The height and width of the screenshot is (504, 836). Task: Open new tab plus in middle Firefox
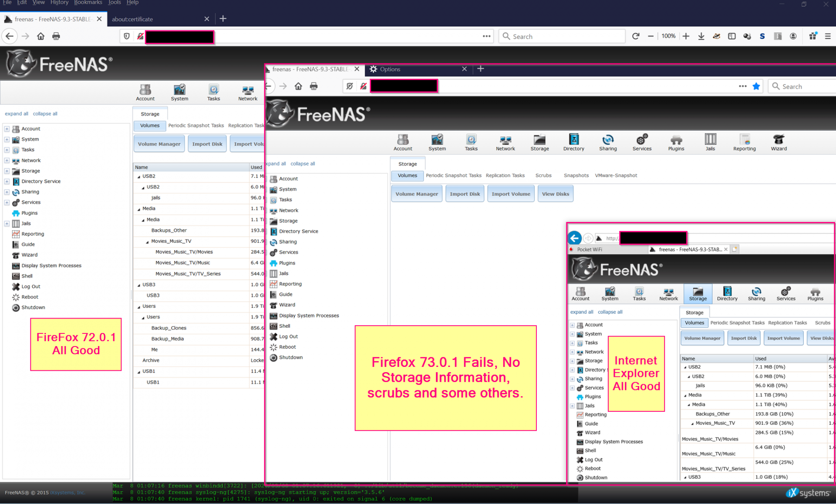pyautogui.click(x=480, y=69)
